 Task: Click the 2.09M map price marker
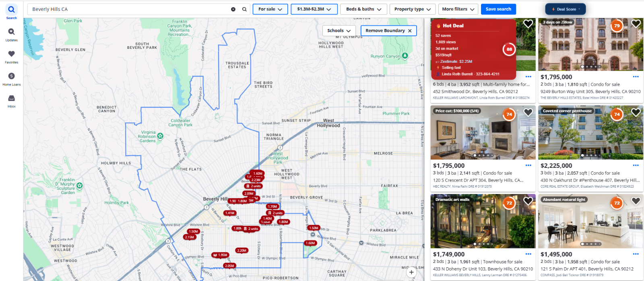click(x=249, y=194)
